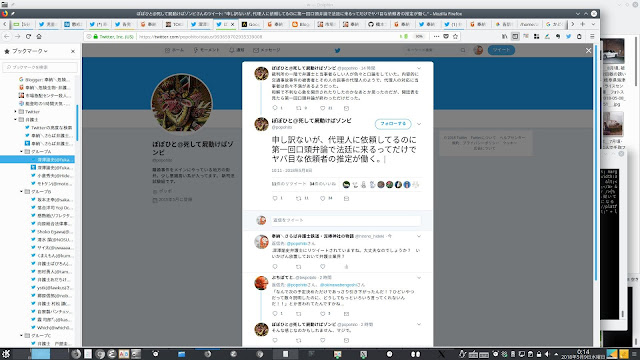This screenshot has width=640, height=360.
Task: Click the blue ツイート compose button
Action: tap(501, 50)
